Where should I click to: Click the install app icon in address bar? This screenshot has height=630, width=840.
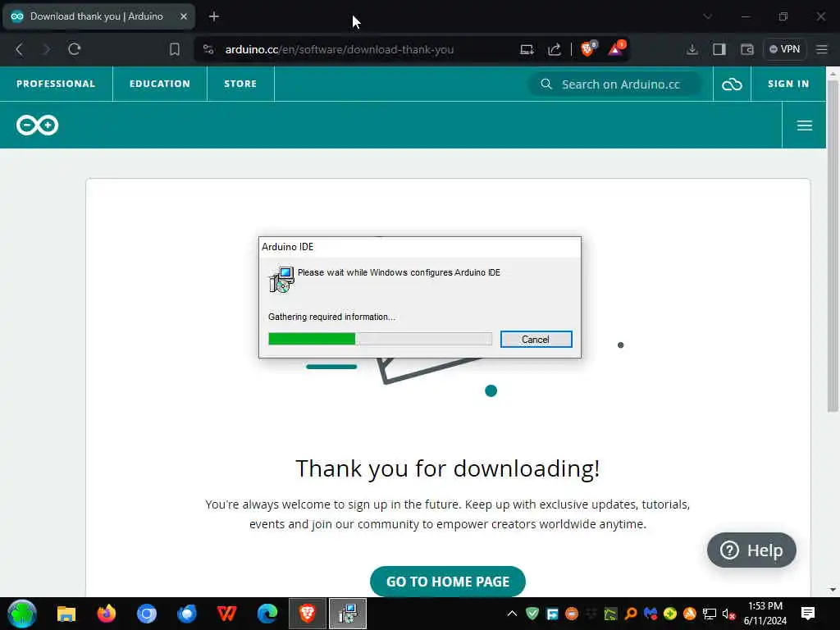(x=527, y=49)
